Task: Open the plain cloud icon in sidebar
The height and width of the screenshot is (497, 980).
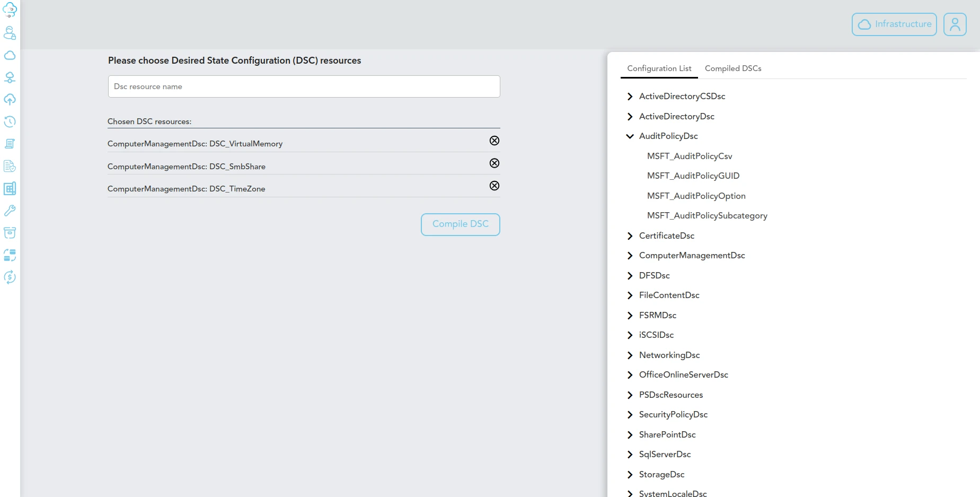Action: (x=10, y=55)
